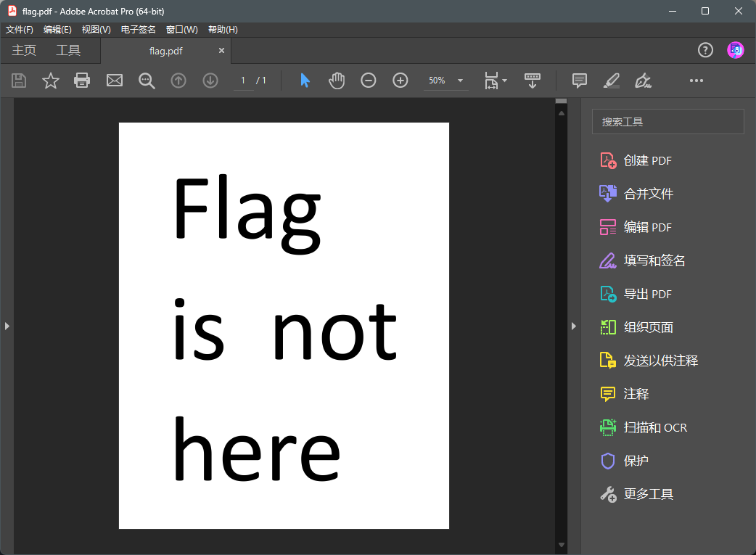
Task: Select the highlighter pen tool
Action: (x=612, y=81)
